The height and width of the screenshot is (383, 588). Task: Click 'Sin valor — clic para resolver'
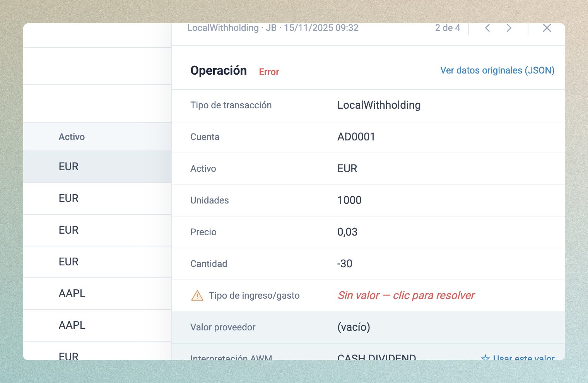(x=406, y=296)
